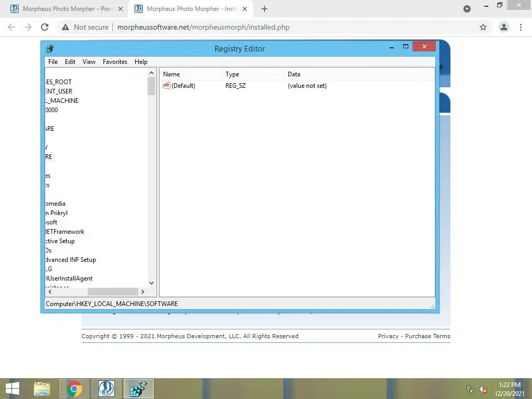
Task: Open the View menu in Registry Editor
Action: pos(89,62)
